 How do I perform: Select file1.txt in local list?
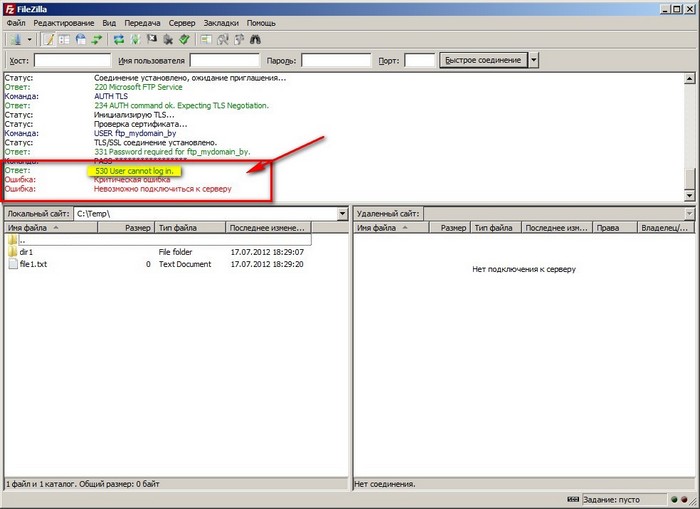point(158,264)
